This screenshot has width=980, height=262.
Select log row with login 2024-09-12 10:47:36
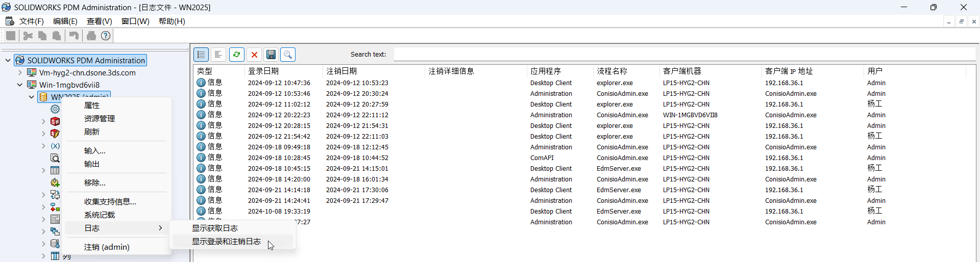pyautogui.click(x=580, y=83)
